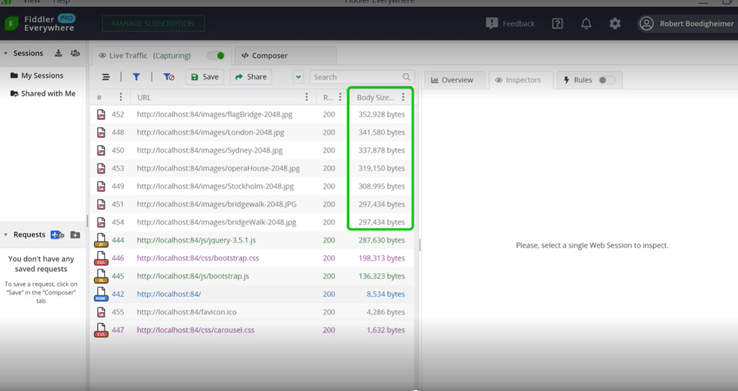Click the share sessions people icon
The image size is (738, 391).
[x=75, y=53]
